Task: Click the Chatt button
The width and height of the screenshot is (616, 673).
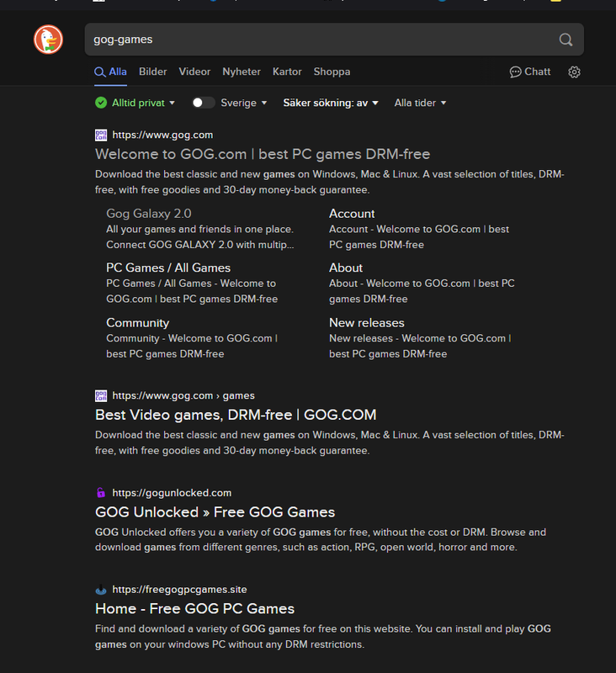Action: pos(530,72)
